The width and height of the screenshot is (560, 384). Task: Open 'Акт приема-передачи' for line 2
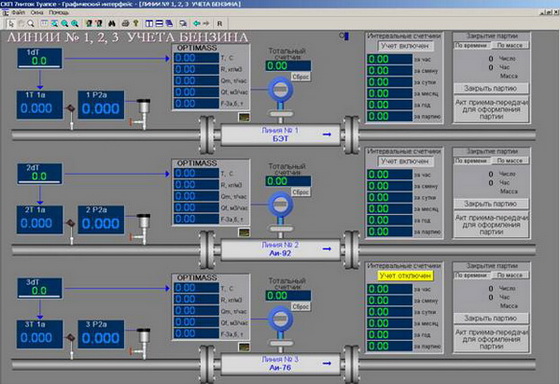491,225
